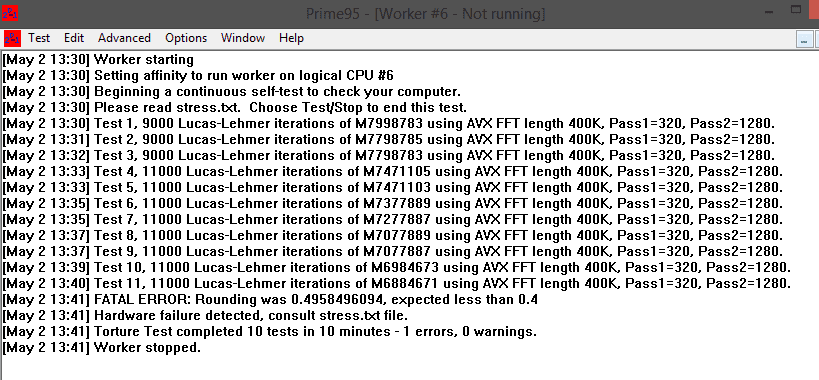This screenshot has height=380, width=819.
Task: Click the Test 1 line with M7998783
Action: pyautogui.click(x=389, y=124)
